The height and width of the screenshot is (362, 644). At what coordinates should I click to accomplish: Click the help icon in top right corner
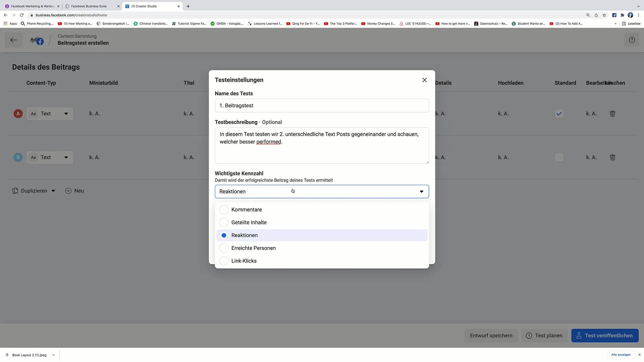click(632, 40)
